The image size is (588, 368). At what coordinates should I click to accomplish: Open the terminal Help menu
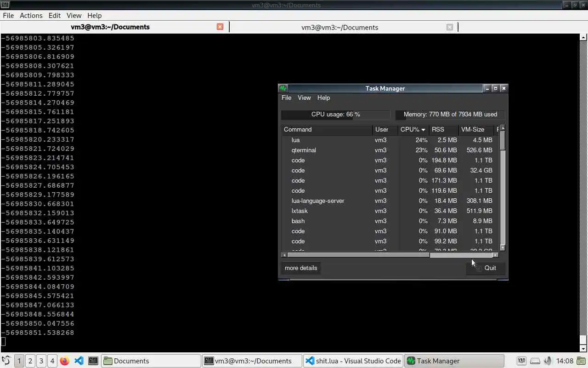coord(94,15)
